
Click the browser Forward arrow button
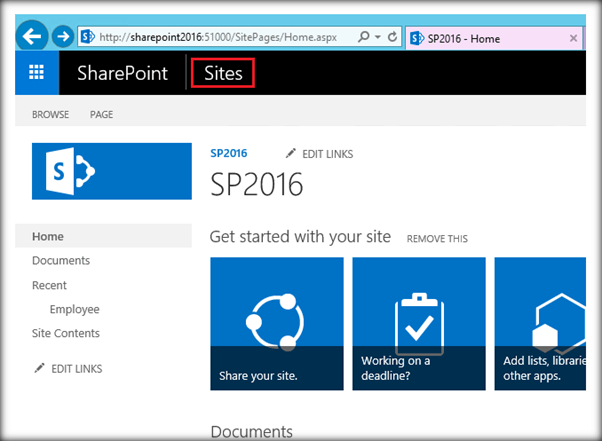(x=63, y=36)
